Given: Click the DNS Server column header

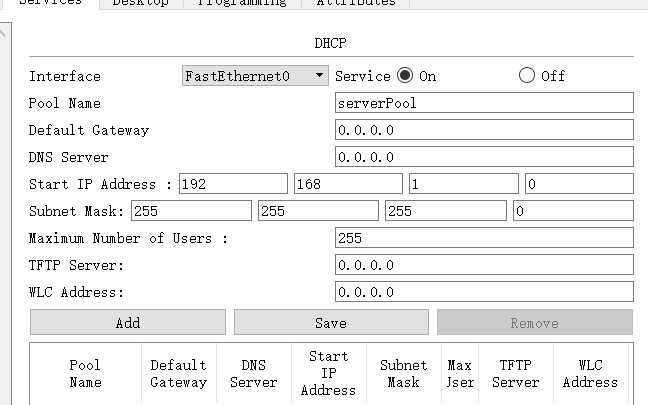Looking at the screenshot, I should click(254, 374).
